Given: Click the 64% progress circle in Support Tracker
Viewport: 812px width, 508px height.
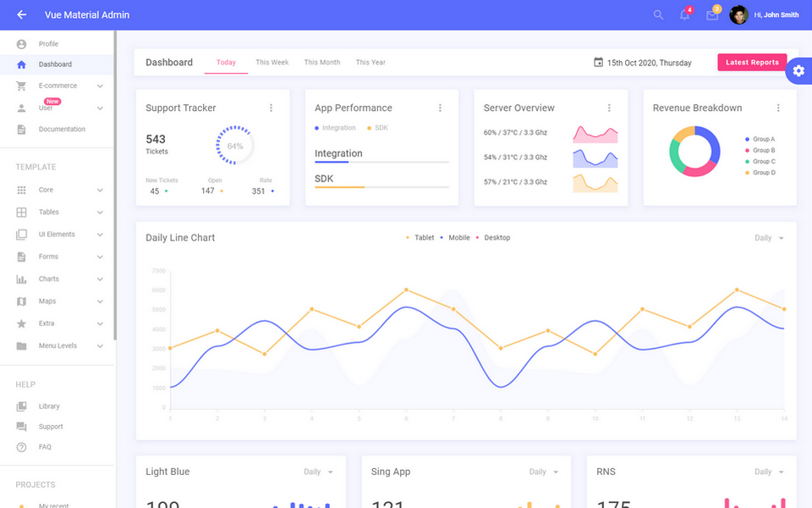Looking at the screenshot, I should coord(234,146).
